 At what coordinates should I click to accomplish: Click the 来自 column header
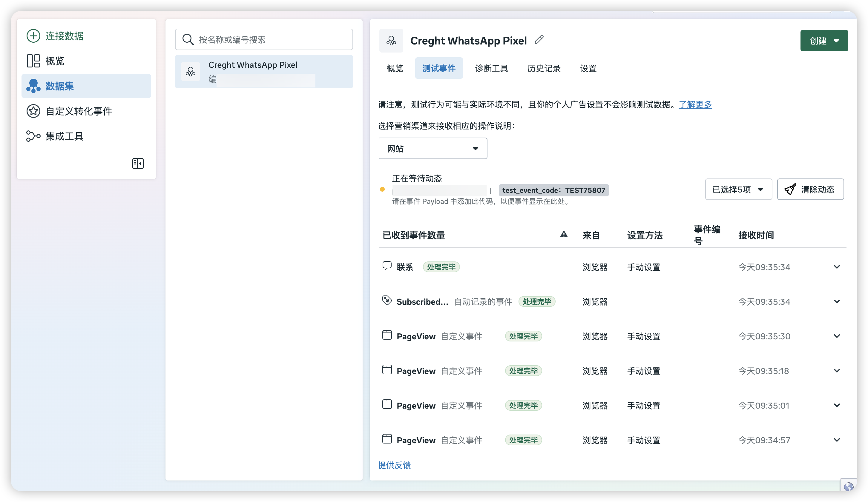point(591,235)
